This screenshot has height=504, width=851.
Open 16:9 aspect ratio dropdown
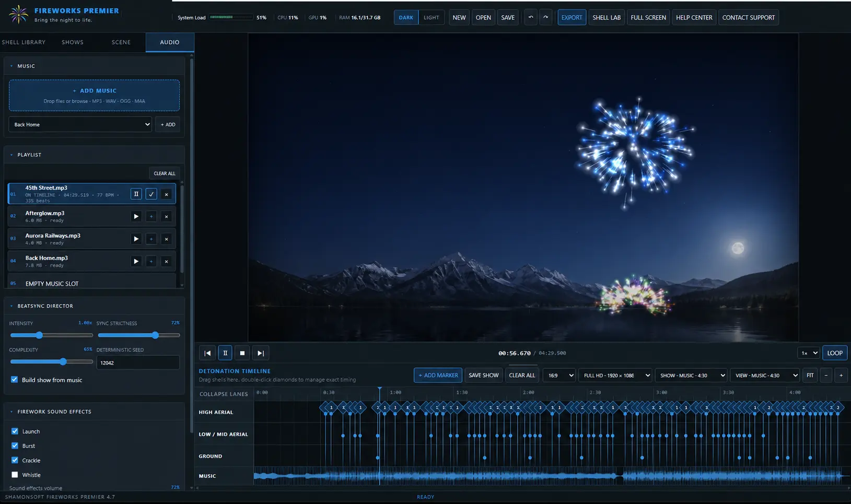point(559,375)
